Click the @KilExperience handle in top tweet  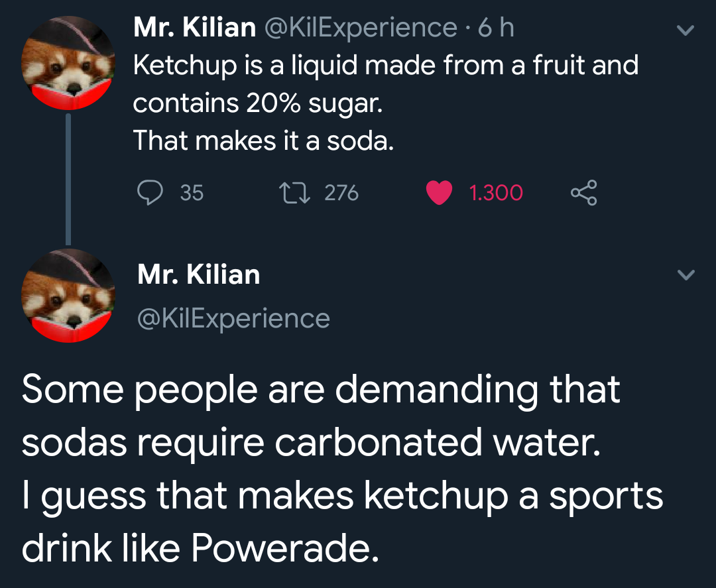pos(360,28)
